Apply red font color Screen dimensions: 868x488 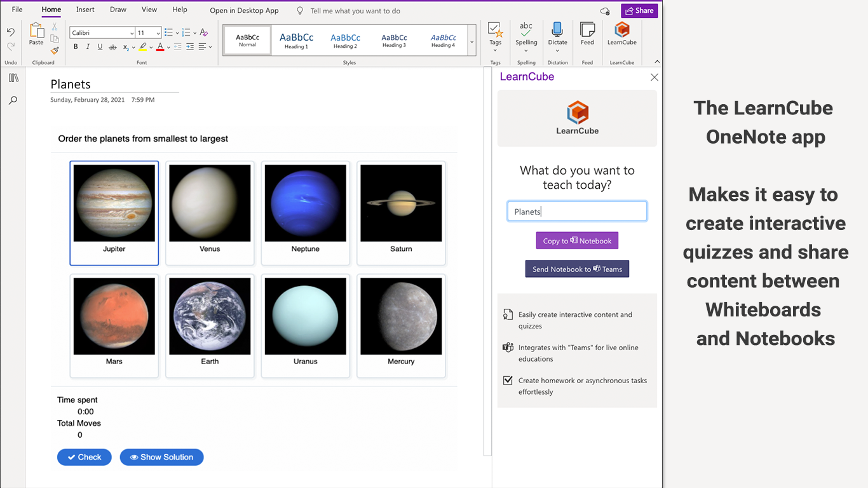160,47
